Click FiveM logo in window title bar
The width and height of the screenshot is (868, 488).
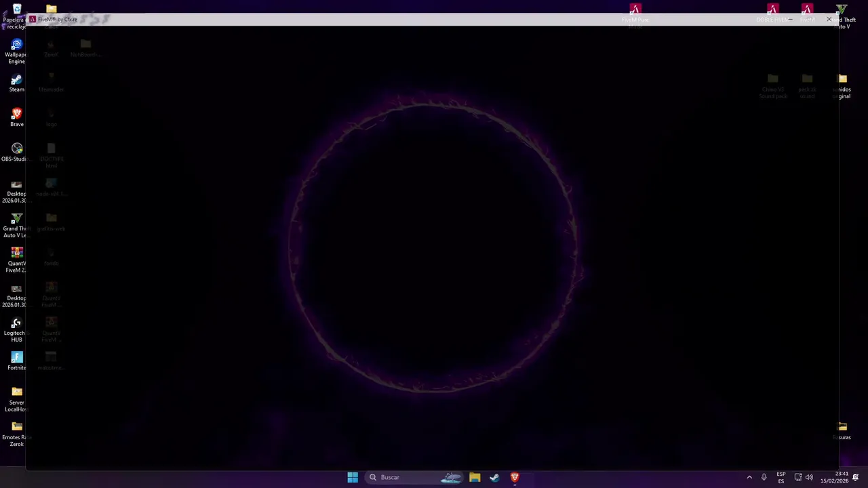pyautogui.click(x=32, y=20)
